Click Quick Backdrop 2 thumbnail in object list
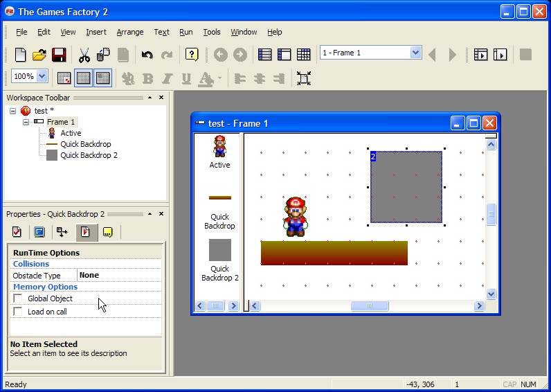551x392 pixels. click(x=220, y=250)
